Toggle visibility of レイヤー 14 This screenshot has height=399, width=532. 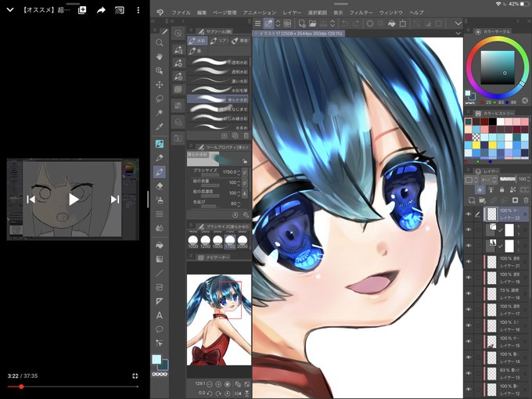[469, 358]
